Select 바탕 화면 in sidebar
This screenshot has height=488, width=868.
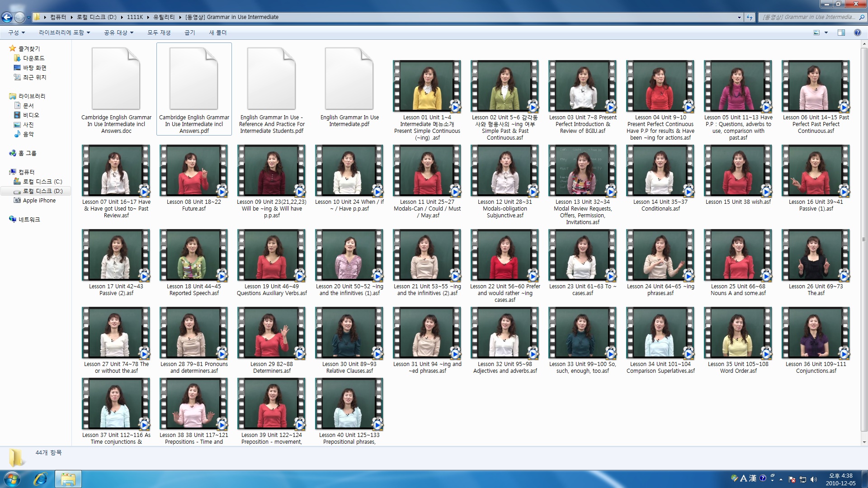[34, 68]
